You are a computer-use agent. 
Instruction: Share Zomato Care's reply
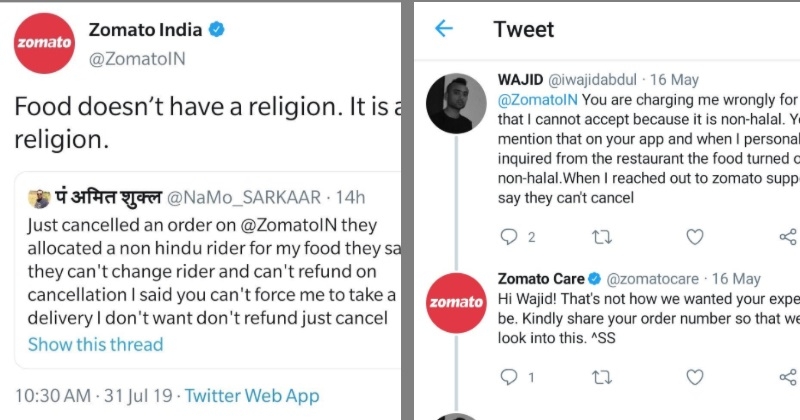tap(787, 377)
